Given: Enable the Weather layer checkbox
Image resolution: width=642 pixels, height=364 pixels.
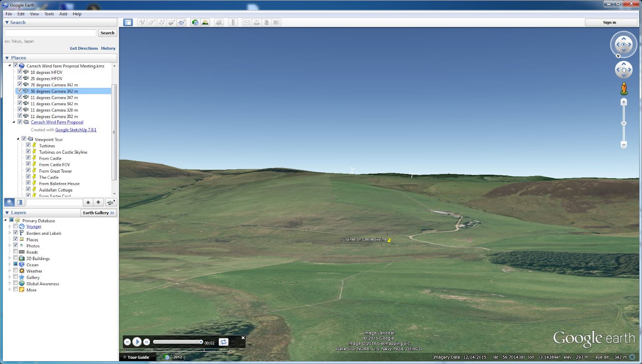Looking at the screenshot, I should [16, 270].
